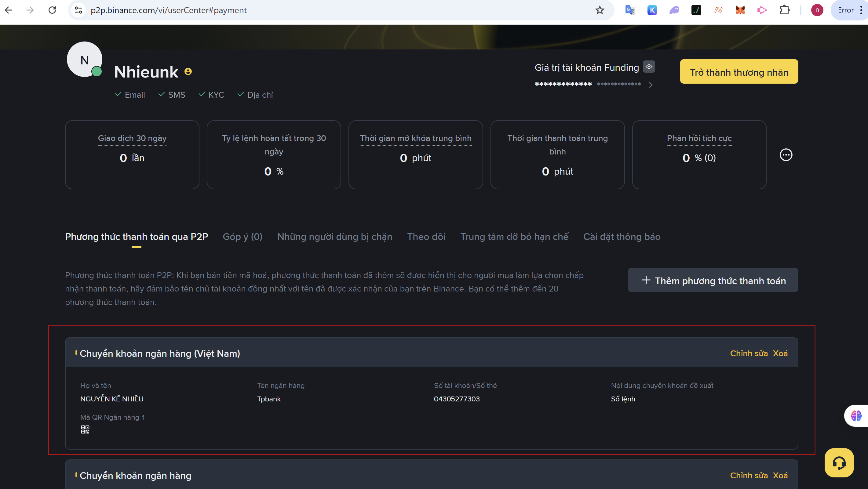
Task: Open the customer support headset chat
Action: click(839, 463)
